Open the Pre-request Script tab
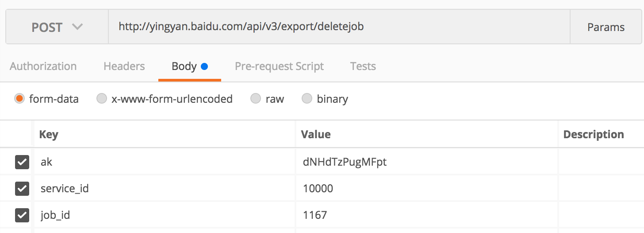This screenshot has width=644, height=233. pos(279,66)
